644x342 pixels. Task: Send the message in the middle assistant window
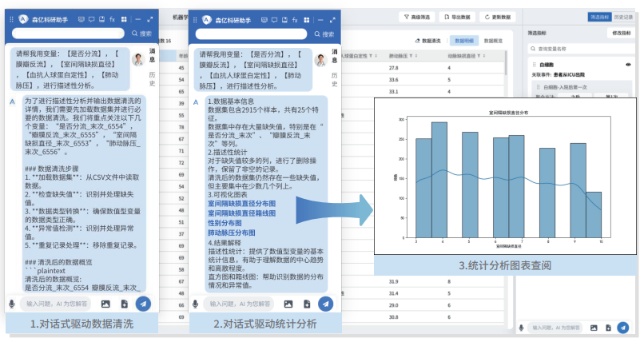pyautogui.click(x=325, y=304)
